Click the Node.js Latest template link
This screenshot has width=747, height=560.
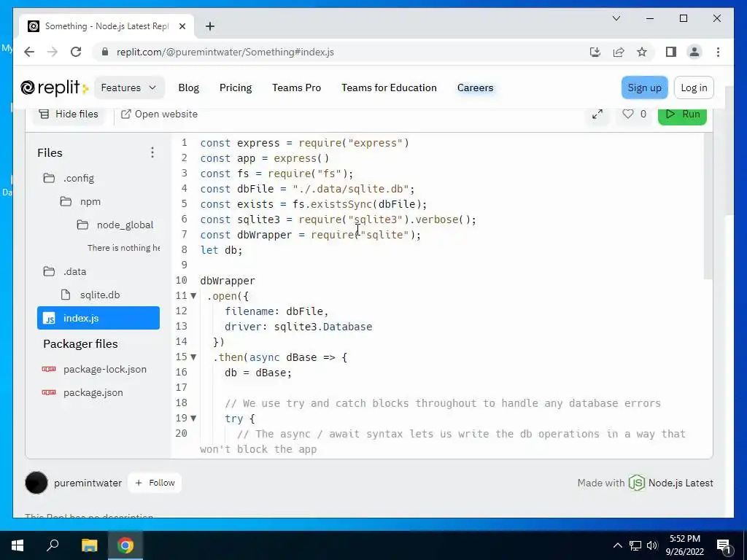point(671,483)
